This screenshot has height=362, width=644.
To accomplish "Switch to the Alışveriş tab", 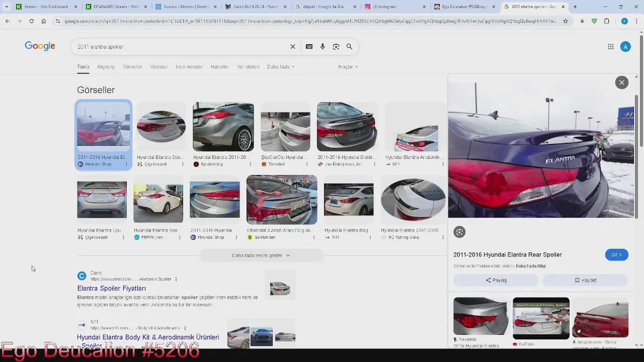I will pos(106,66).
